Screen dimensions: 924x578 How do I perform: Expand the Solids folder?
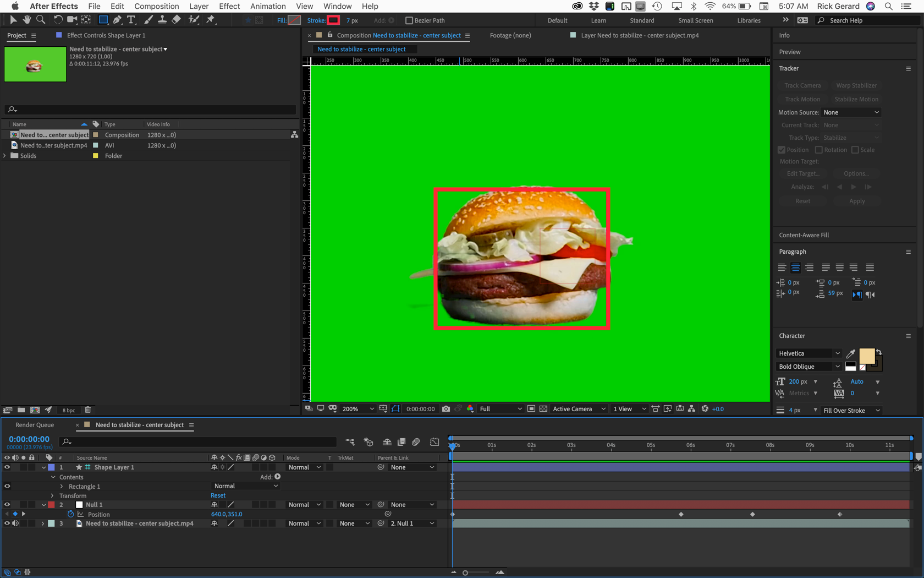5,156
